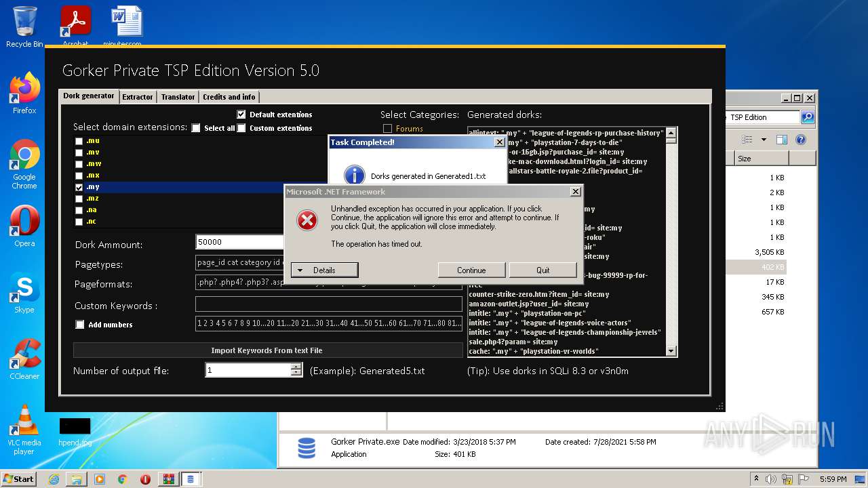868x488 pixels.
Task: Open the Acrobat desktop shortcut
Action: point(75,26)
